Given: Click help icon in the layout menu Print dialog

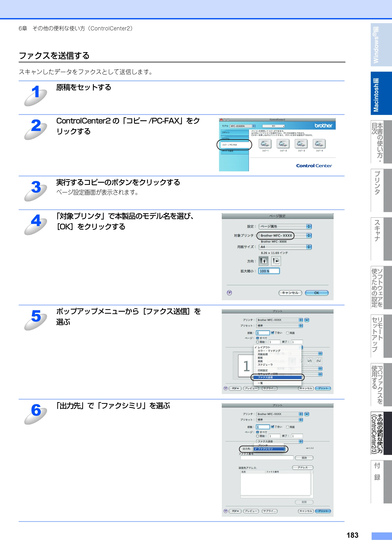Looking at the screenshot, I should [x=225, y=388].
